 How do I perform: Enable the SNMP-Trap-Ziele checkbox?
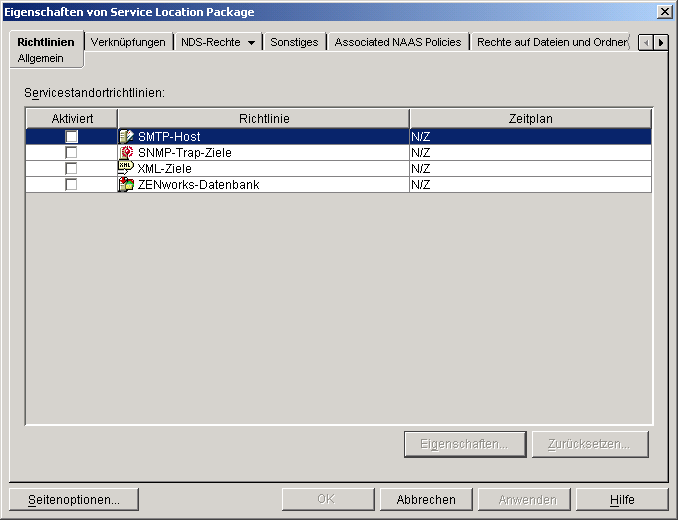[71, 153]
